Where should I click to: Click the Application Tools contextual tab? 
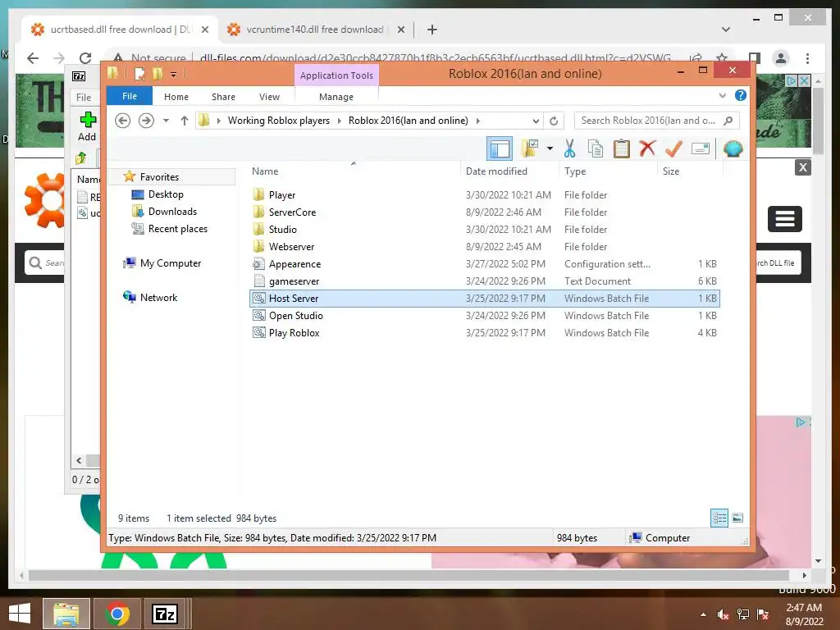(x=336, y=75)
